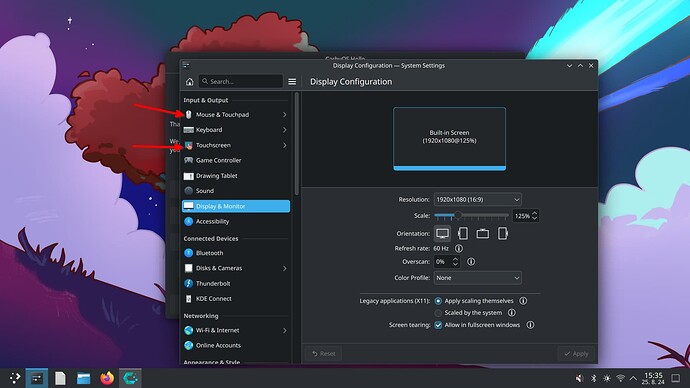Focus the Search settings field
This screenshot has width=690, height=388.
coord(241,81)
